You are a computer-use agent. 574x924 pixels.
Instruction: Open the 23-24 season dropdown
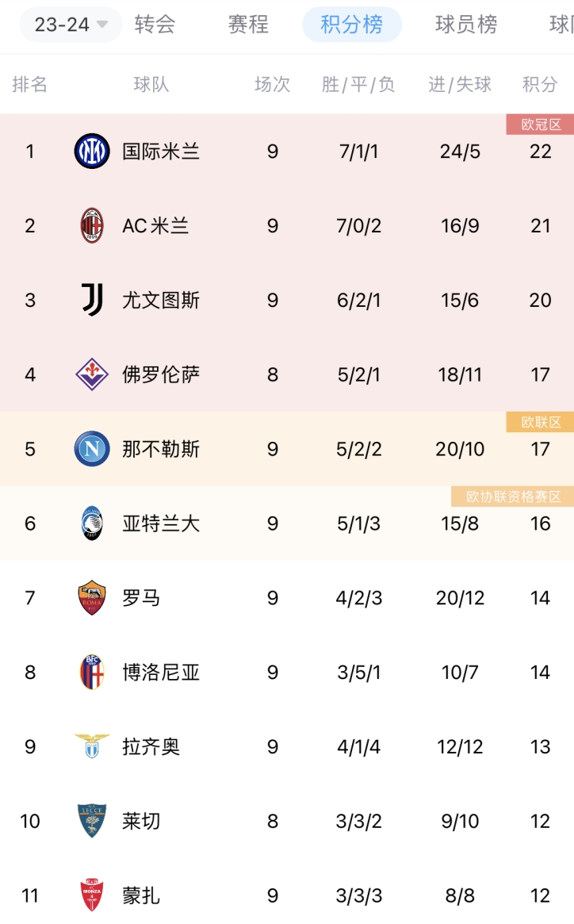click(71, 24)
